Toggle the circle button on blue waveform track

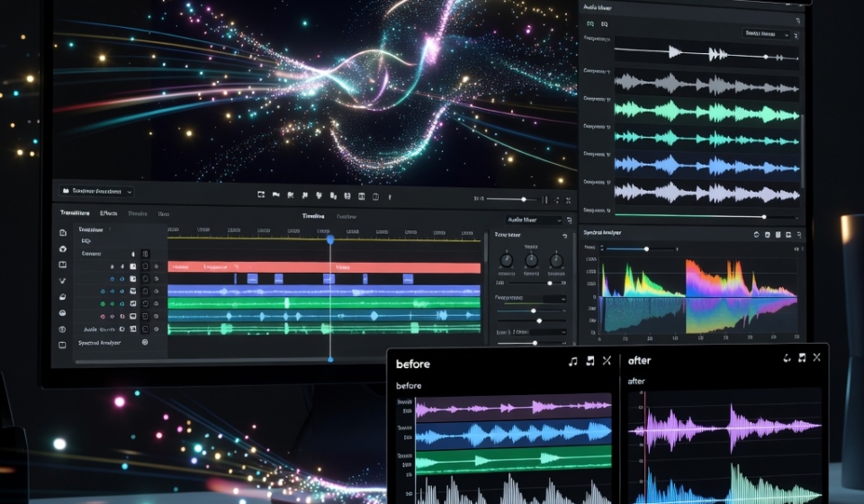click(x=156, y=291)
